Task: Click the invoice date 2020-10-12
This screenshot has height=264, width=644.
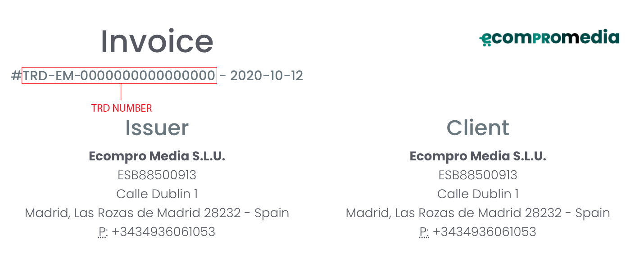Action: pyautogui.click(x=267, y=75)
